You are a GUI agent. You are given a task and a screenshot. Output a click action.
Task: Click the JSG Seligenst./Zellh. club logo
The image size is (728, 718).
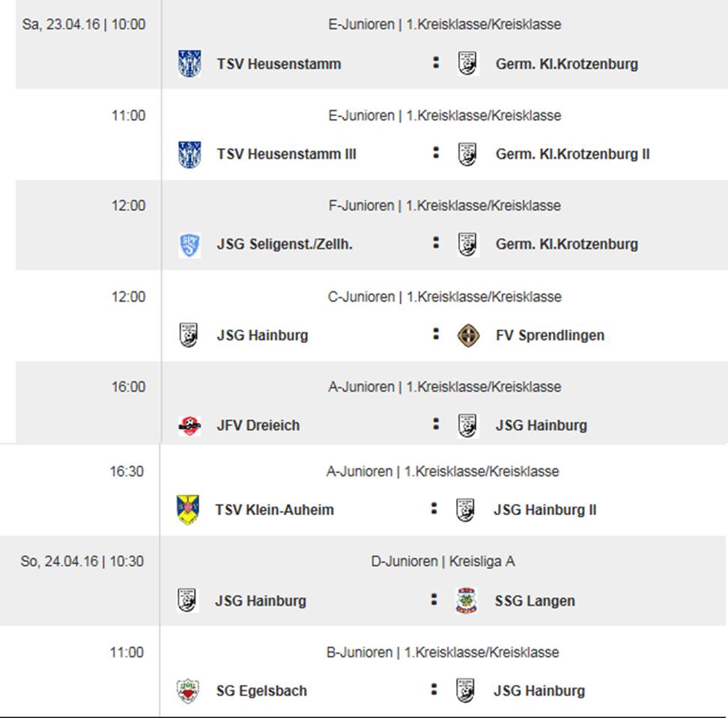[x=189, y=245]
